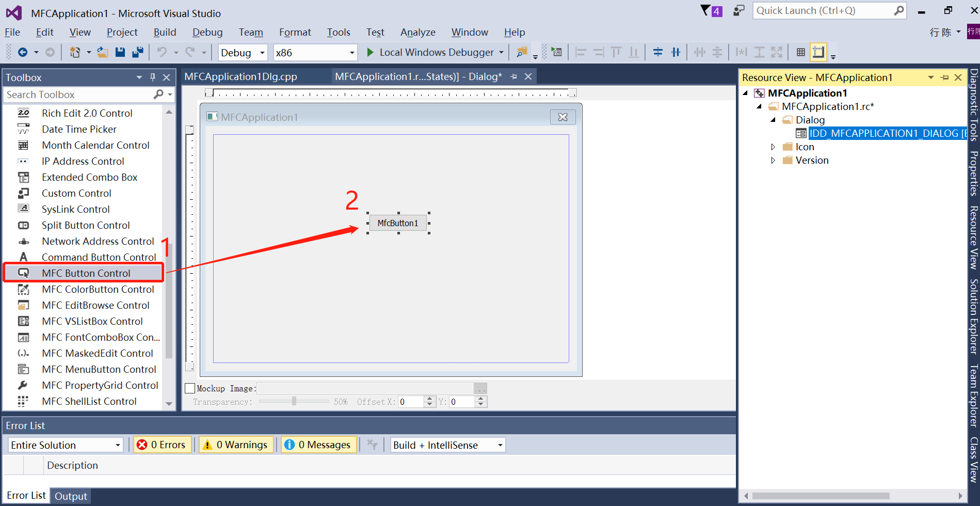Click the New Project toolbar icon
The height and width of the screenshot is (506, 980).
click(75, 52)
